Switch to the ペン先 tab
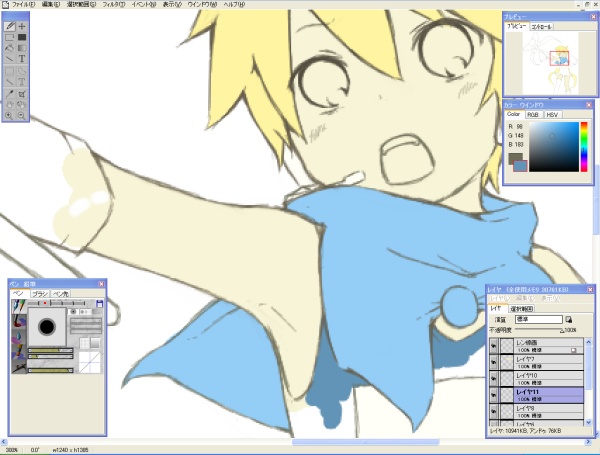 pos(60,294)
